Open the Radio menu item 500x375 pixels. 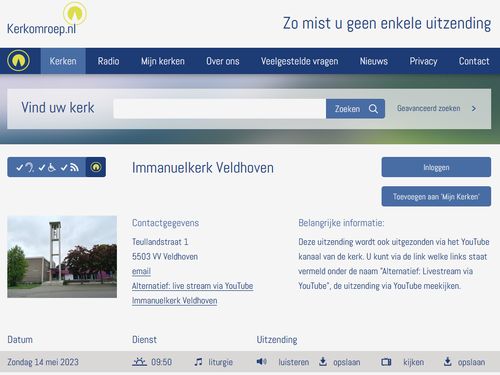point(108,61)
